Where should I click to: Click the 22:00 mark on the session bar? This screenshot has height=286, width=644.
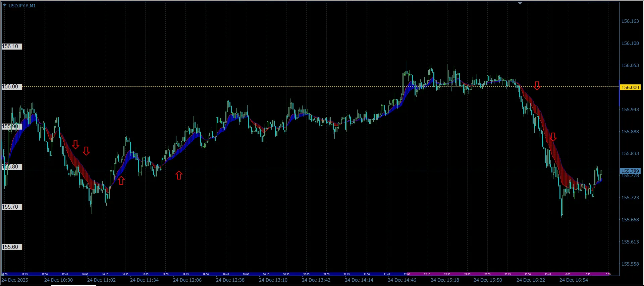click(407, 274)
